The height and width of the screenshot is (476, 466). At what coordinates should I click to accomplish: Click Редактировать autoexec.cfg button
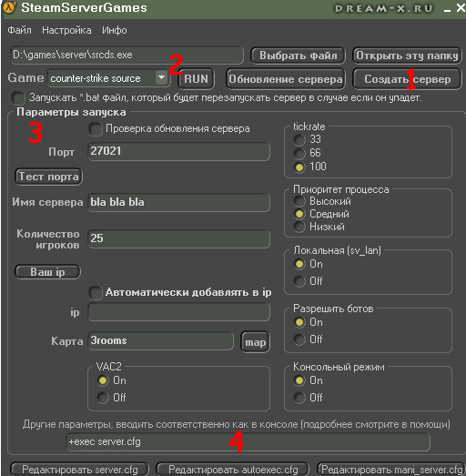tap(232, 470)
